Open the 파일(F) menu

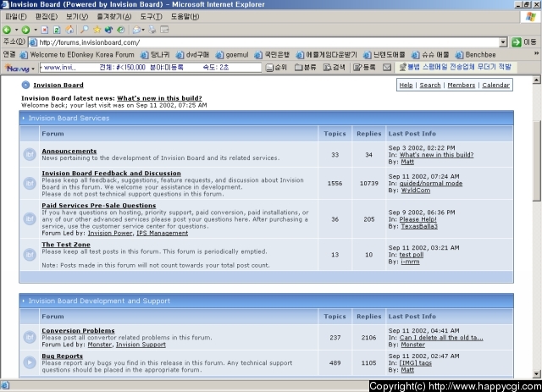16,17
